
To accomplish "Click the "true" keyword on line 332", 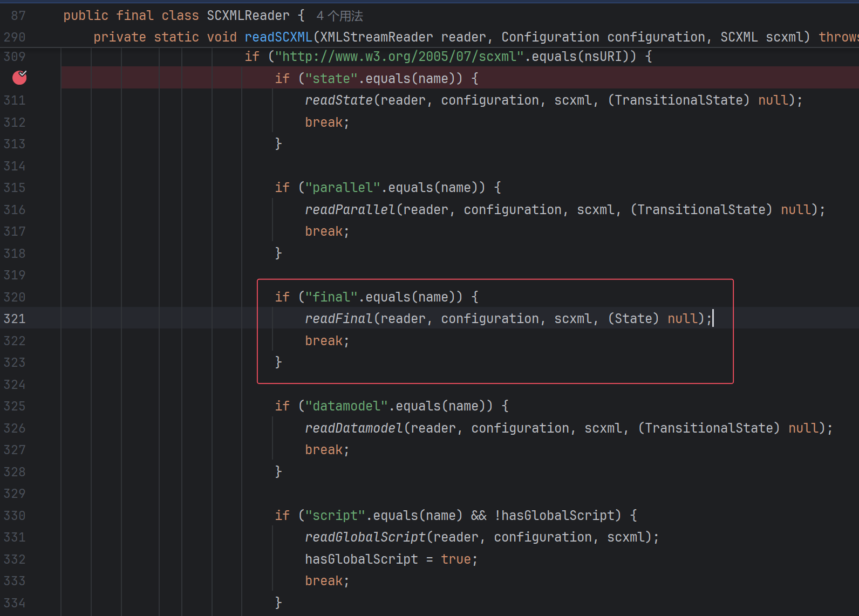I will click(456, 559).
